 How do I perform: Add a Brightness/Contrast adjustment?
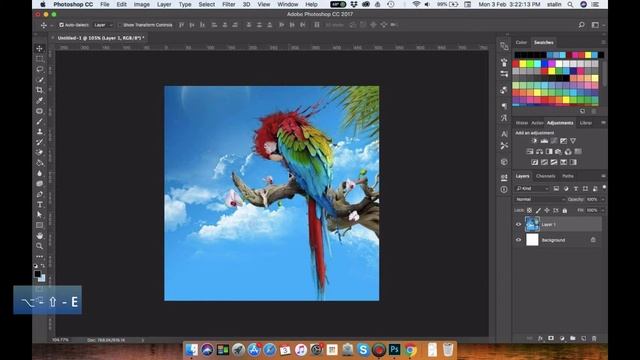tap(534, 141)
